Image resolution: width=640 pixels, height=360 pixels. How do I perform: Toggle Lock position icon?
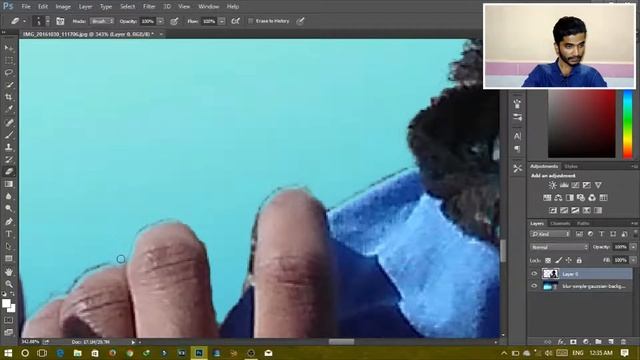(x=569, y=260)
